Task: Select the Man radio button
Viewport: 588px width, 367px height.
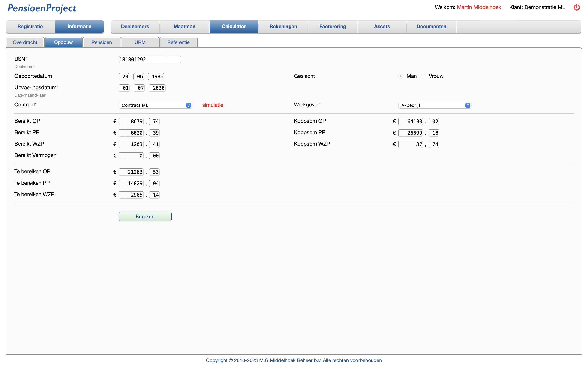Action: click(x=400, y=76)
